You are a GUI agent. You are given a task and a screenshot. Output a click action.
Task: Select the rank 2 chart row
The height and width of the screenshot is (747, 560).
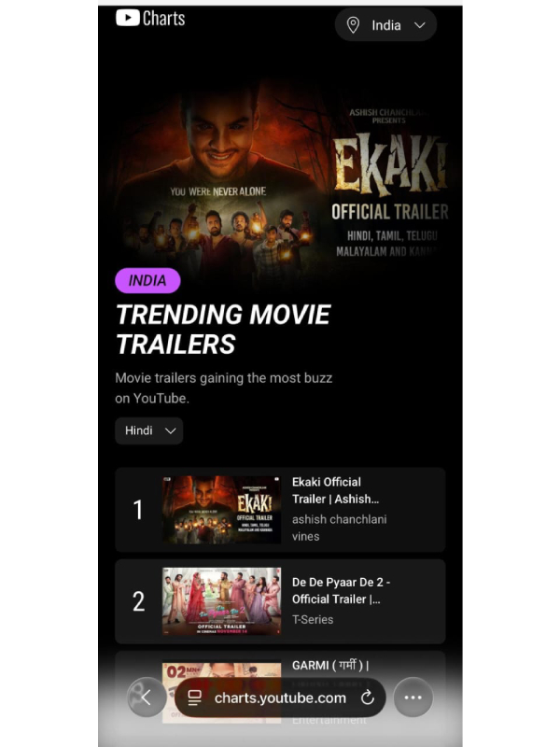[x=280, y=601]
